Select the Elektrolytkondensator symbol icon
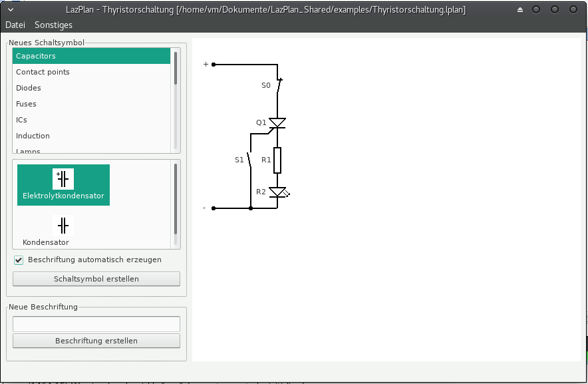This screenshot has height=384, width=588. (63, 180)
